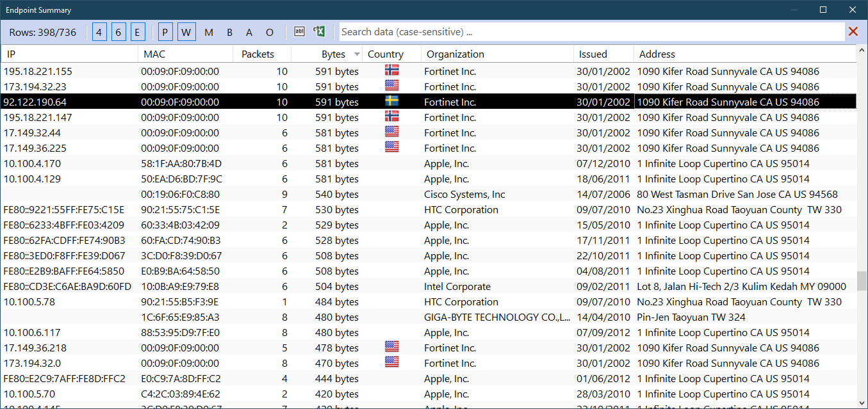Enable the M filter in toolbar
Screen dimensions: 868x409
click(x=209, y=32)
